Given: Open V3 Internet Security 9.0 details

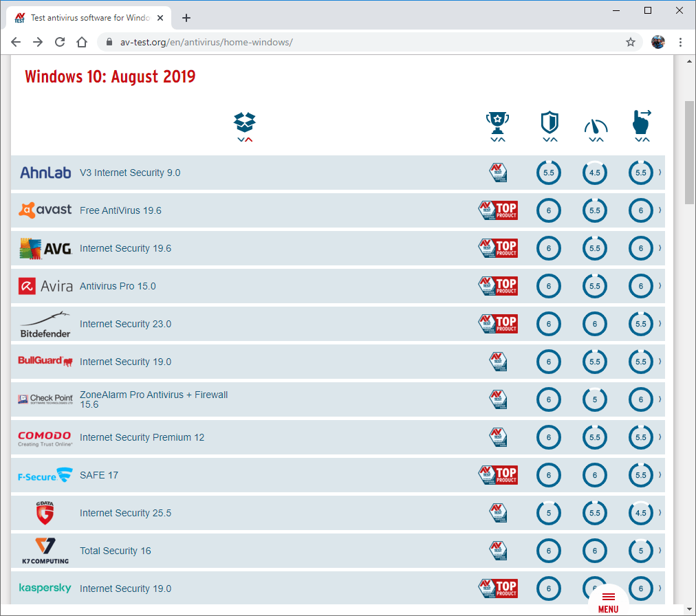Looking at the screenshot, I should coord(130,173).
